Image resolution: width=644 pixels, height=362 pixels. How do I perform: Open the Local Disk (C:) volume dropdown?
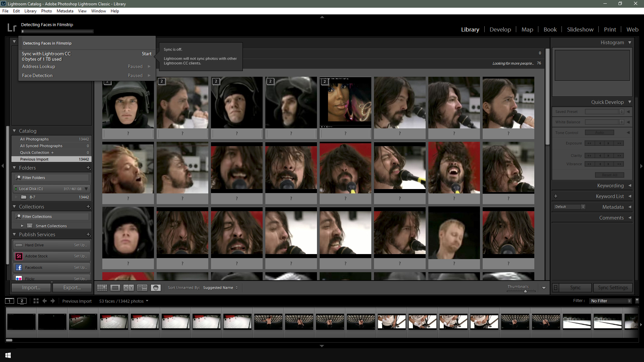pyautogui.click(x=86, y=189)
